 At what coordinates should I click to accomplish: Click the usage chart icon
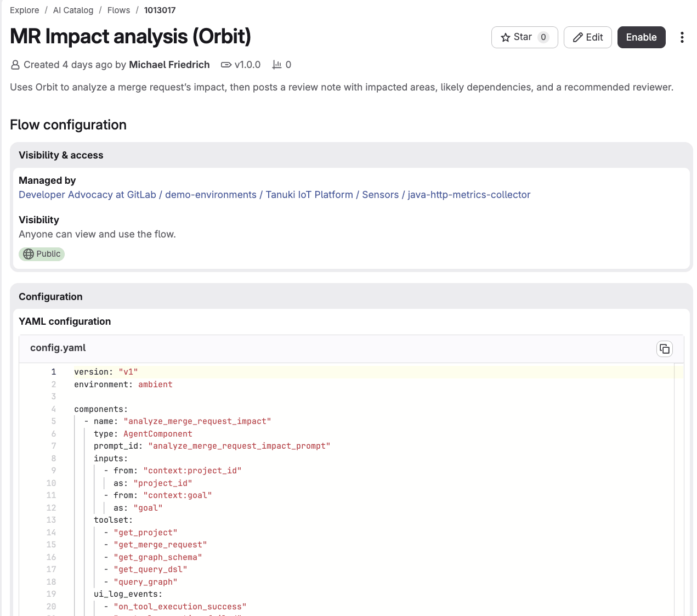pyautogui.click(x=277, y=65)
